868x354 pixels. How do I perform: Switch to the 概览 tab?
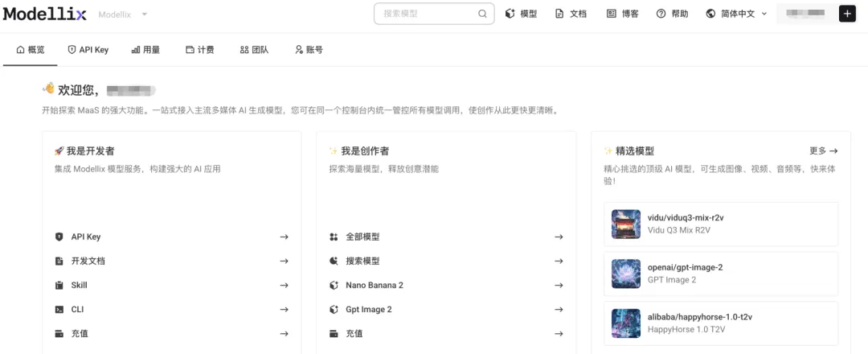click(31, 50)
